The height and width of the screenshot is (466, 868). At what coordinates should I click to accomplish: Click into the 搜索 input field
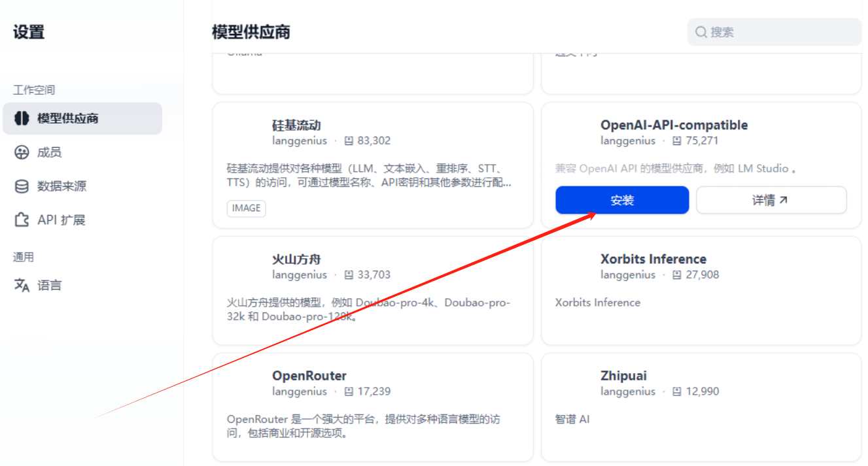click(x=774, y=32)
